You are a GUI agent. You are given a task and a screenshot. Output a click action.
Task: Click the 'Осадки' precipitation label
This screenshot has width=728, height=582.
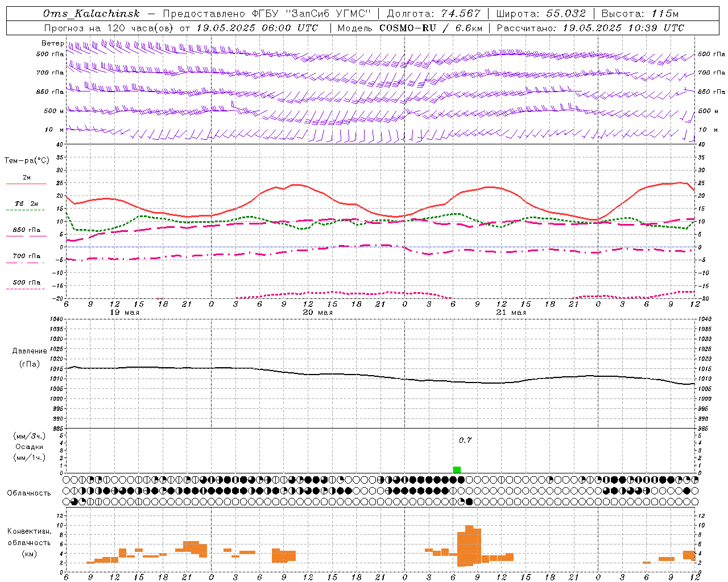tap(30, 447)
